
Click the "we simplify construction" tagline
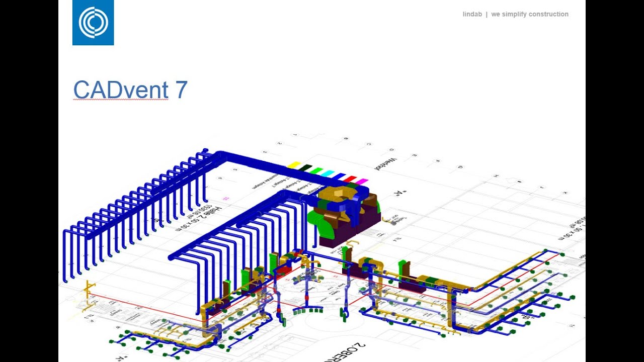pos(530,14)
